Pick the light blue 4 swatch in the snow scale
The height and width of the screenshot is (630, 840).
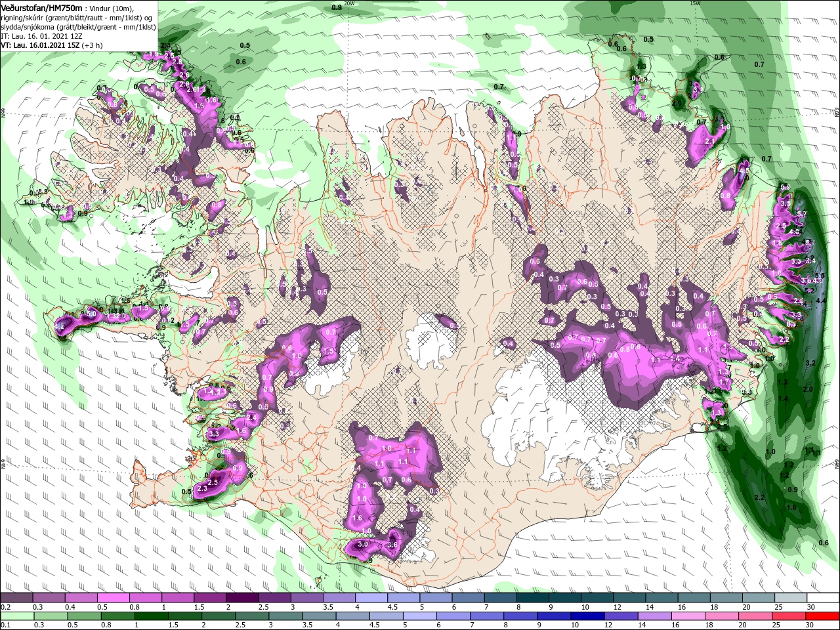371,598
